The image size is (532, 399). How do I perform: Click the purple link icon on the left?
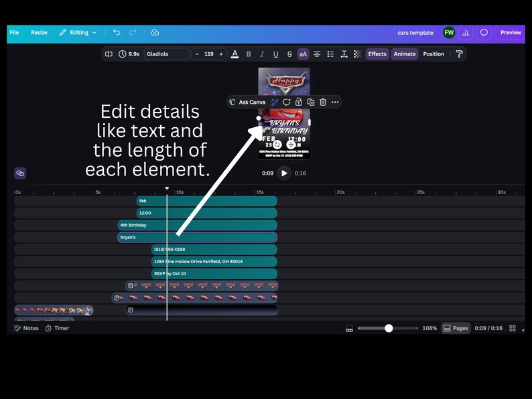click(x=20, y=173)
